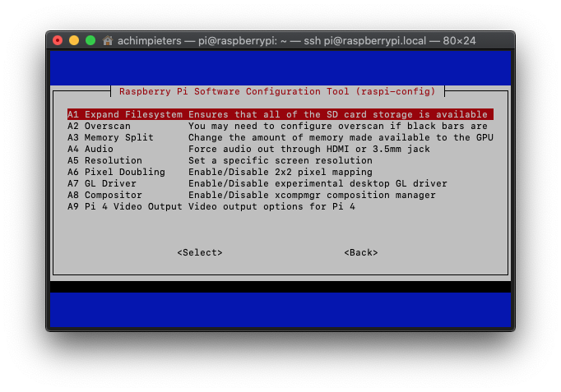Close the terminal window with red button
The image size is (561, 392).
(58, 40)
